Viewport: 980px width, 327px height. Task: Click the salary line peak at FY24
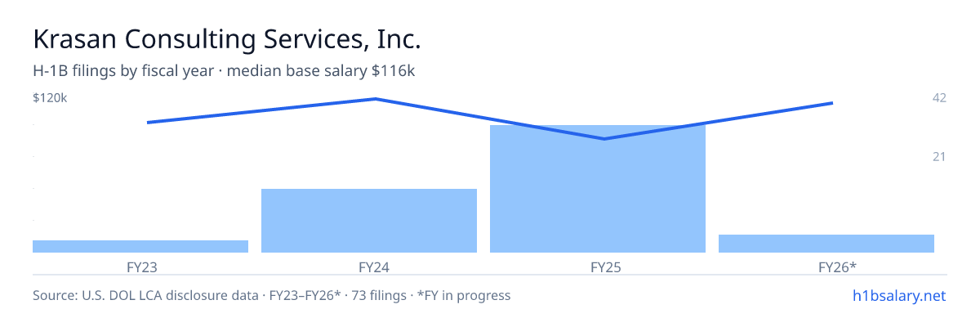[375, 99]
